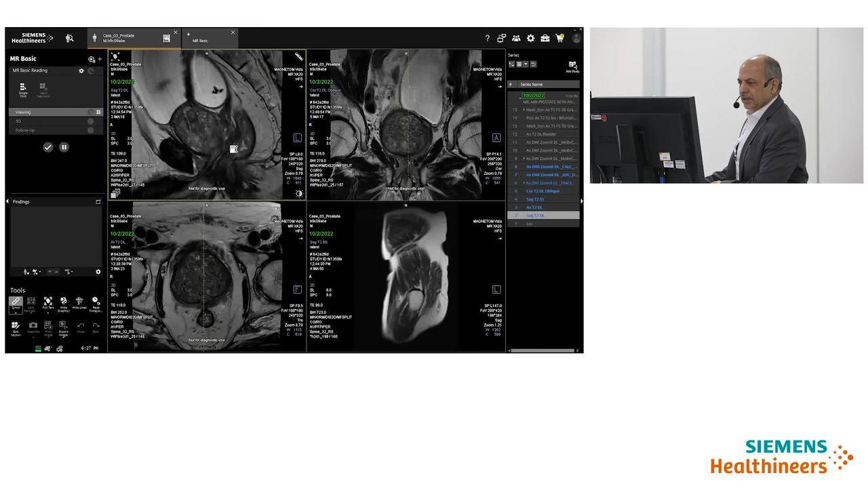Toggle the 3D step status circle
The width and height of the screenshot is (868, 488).
(90, 121)
